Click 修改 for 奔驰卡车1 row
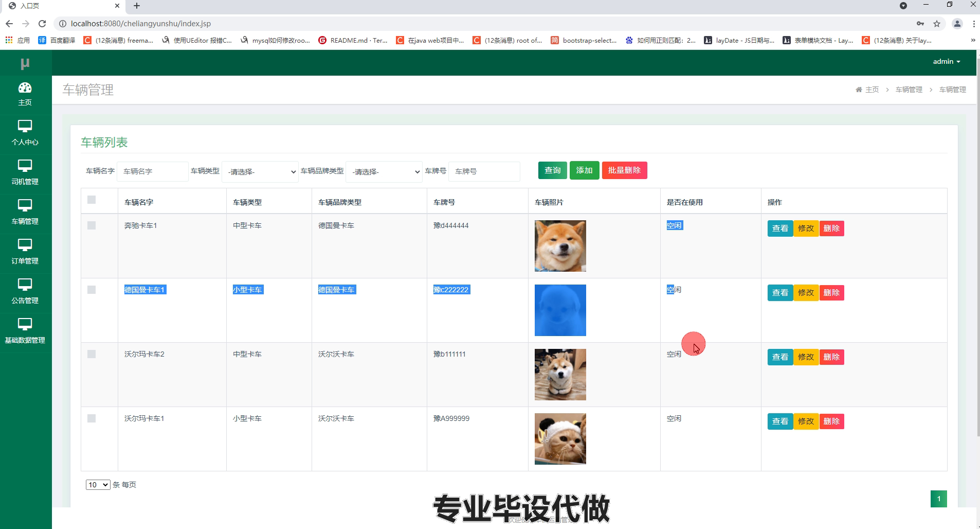 (x=806, y=228)
